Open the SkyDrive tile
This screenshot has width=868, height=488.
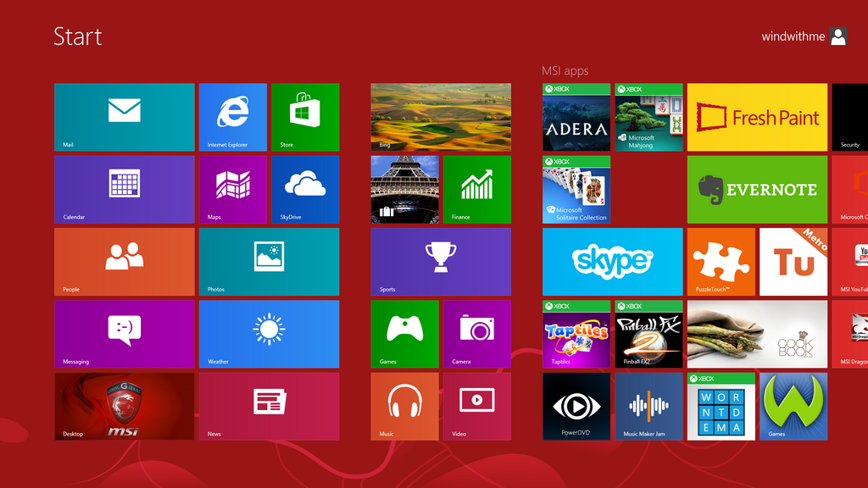point(305,190)
